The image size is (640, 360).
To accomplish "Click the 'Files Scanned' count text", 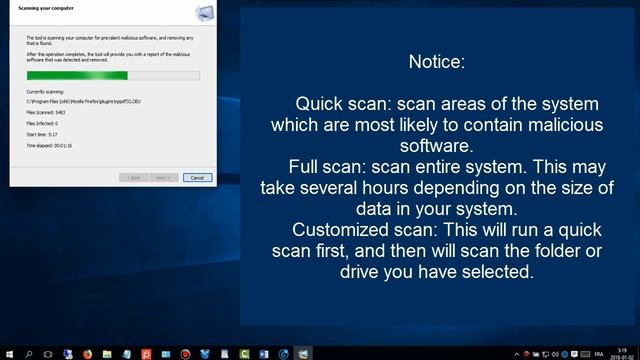I will pos(46,112).
